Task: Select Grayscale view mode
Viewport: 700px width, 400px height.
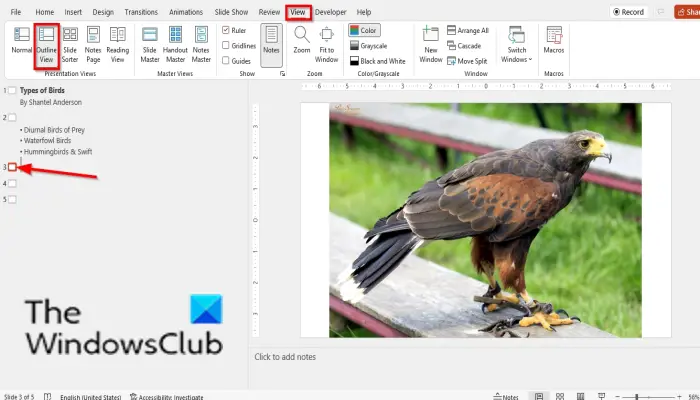Action: [x=368, y=46]
